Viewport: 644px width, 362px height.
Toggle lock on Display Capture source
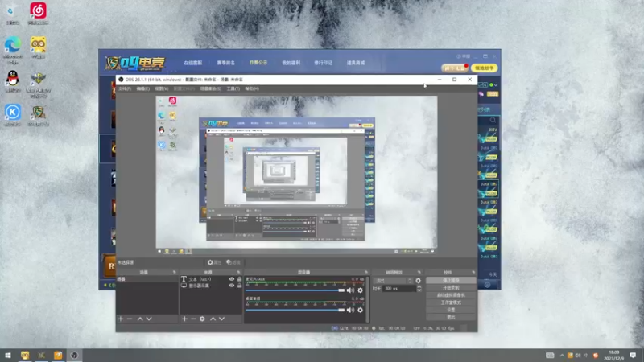(239, 286)
